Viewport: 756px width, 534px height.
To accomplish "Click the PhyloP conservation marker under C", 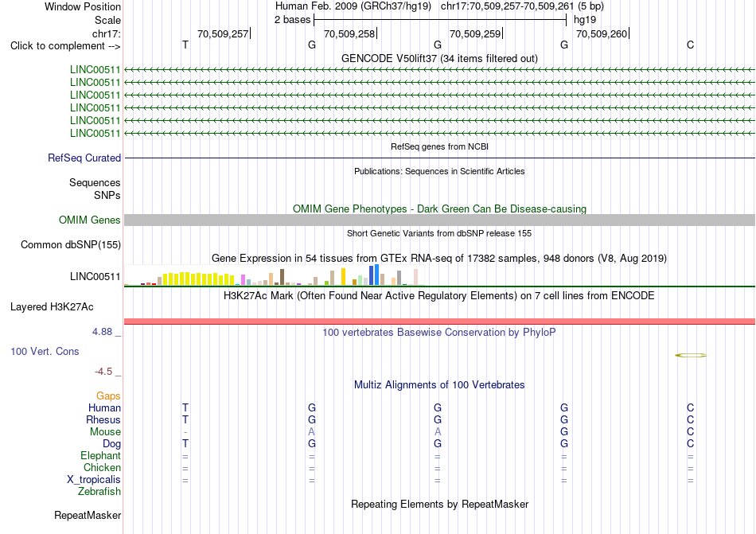I will tap(691, 355).
